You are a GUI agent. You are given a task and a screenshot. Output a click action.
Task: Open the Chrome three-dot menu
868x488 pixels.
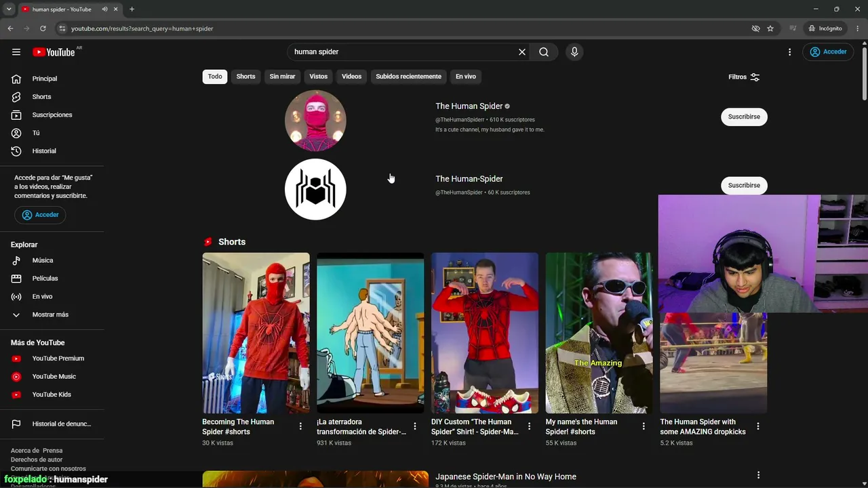858,28
